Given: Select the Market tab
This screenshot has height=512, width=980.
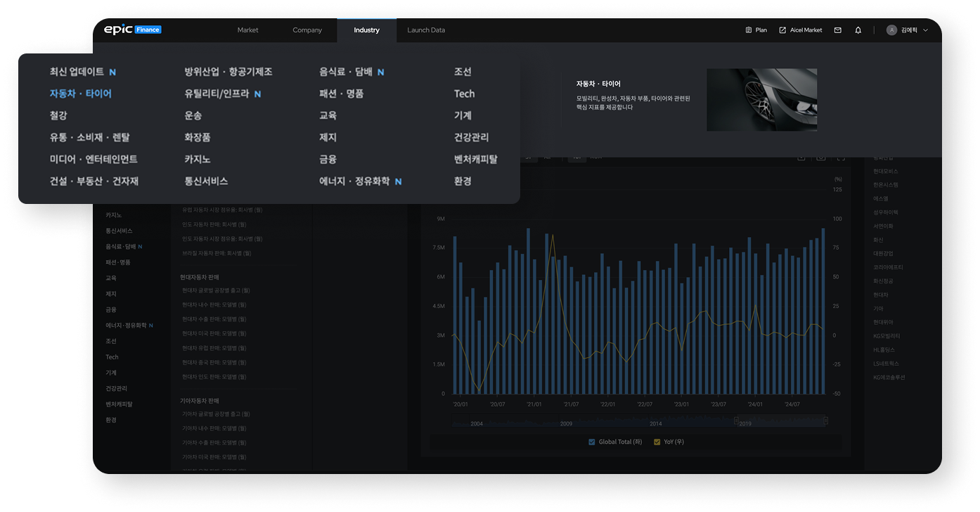Looking at the screenshot, I should click(x=247, y=30).
